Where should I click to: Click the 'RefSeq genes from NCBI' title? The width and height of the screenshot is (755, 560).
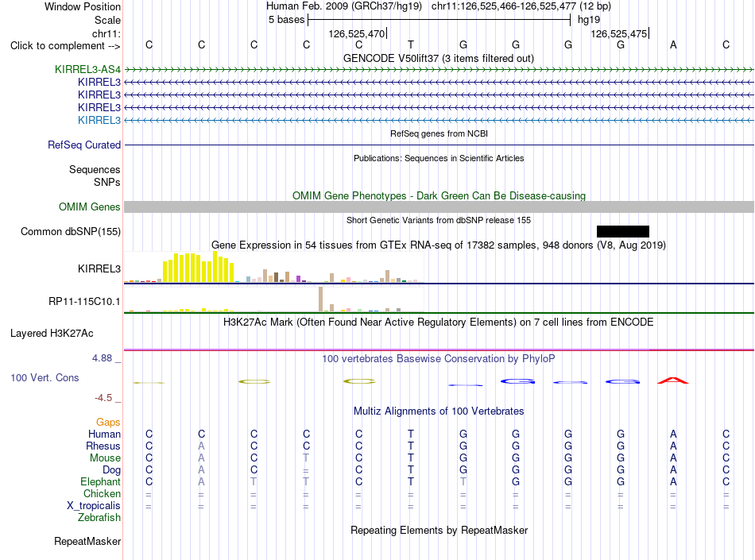[x=439, y=133]
